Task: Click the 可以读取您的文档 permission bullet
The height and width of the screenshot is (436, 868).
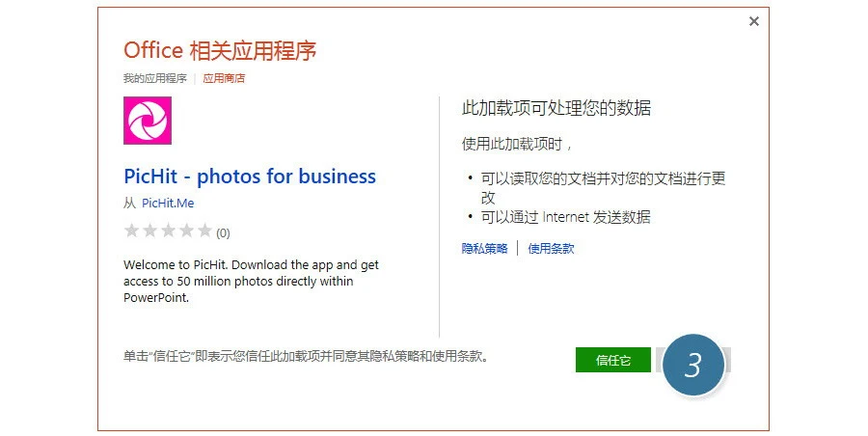Action: tap(603, 188)
